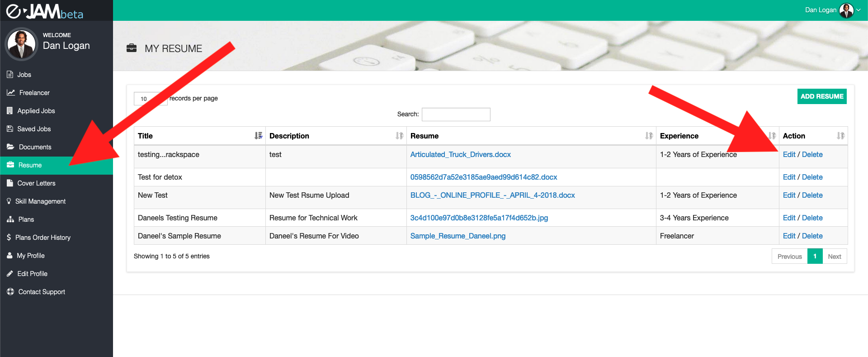Toggle sorting on Description column
This screenshot has height=357, width=868.
tap(400, 136)
